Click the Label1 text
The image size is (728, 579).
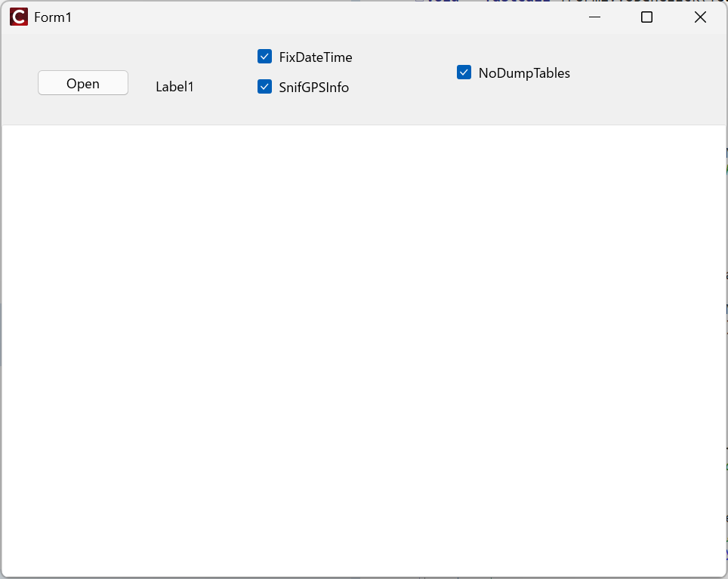tap(174, 87)
